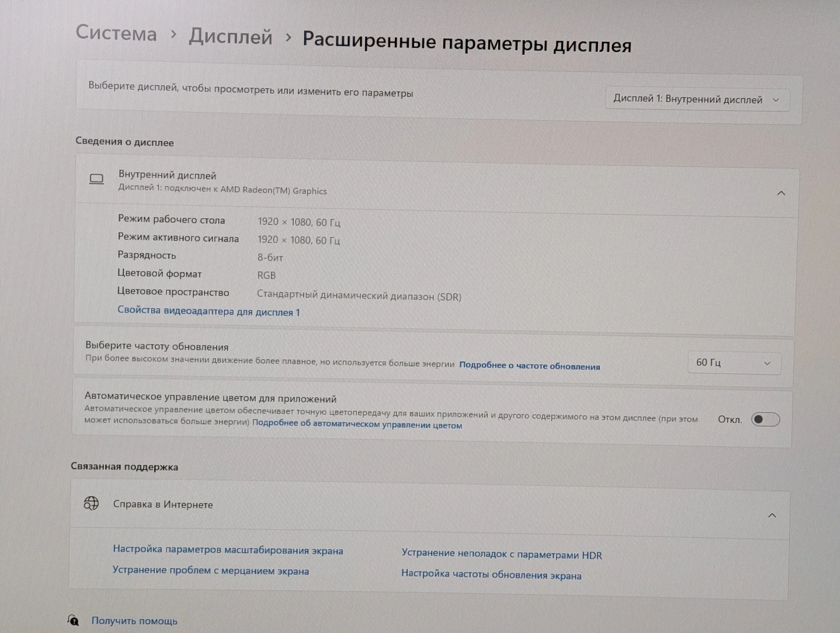Image resolution: width=840 pixels, height=633 pixels.
Task: Collapse the Справка в Интернете section
Action: (x=772, y=515)
